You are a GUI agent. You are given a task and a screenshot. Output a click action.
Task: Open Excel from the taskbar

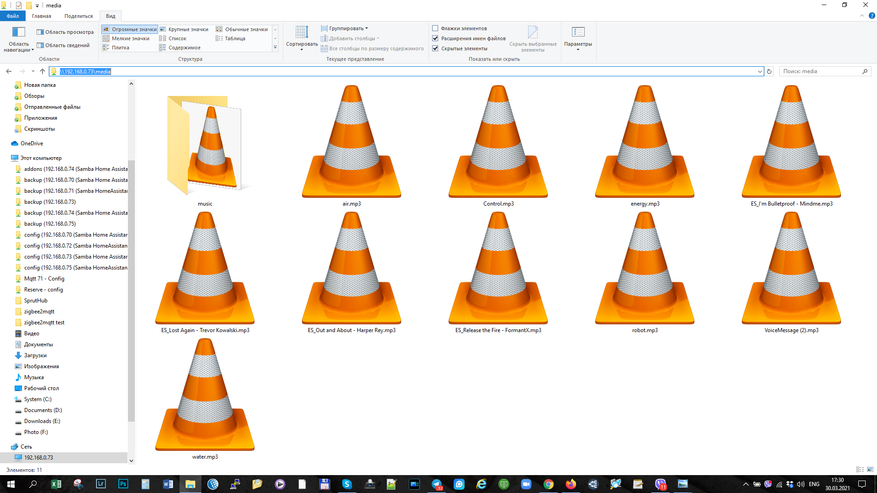[56, 484]
